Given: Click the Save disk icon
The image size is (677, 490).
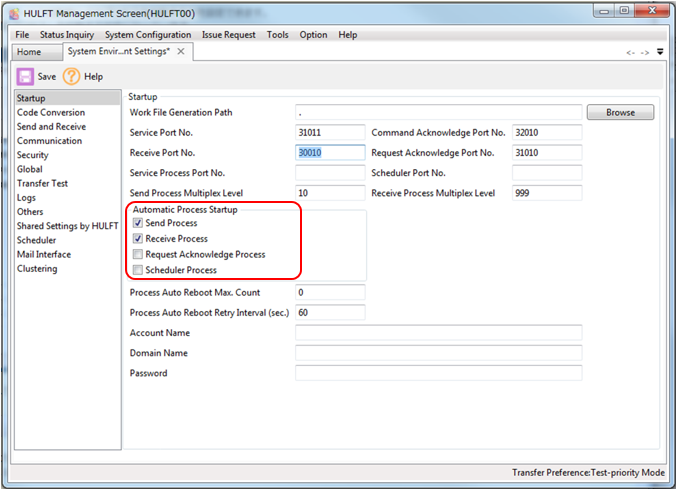Looking at the screenshot, I should [x=25, y=76].
